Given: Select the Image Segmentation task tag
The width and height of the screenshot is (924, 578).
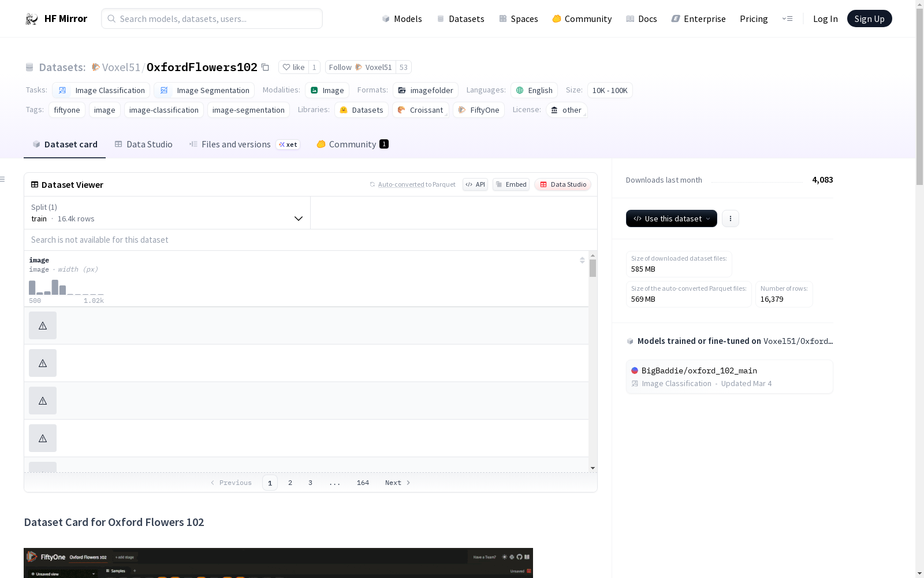Looking at the screenshot, I should point(204,90).
